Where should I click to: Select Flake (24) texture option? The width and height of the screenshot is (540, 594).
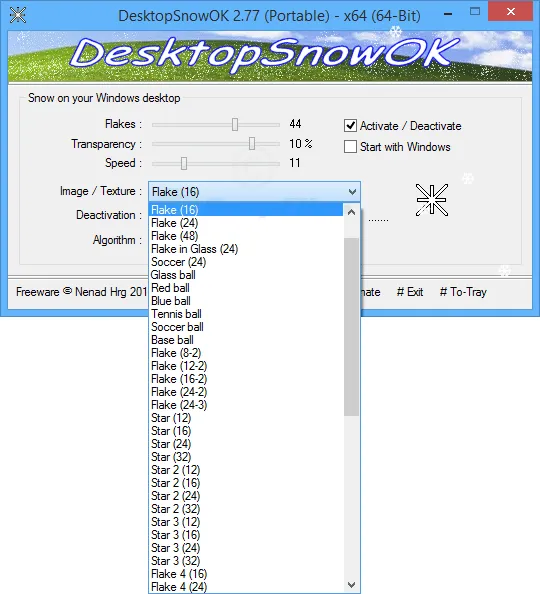tap(246, 223)
